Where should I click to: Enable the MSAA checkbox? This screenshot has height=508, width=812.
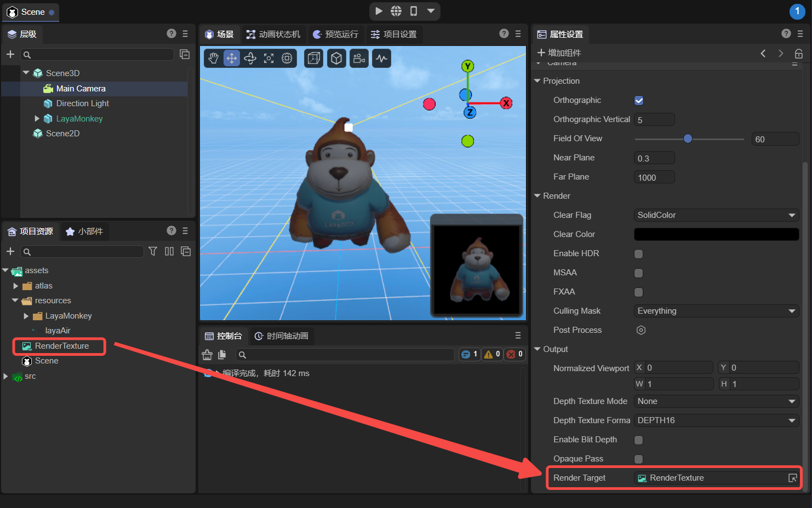point(639,273)
